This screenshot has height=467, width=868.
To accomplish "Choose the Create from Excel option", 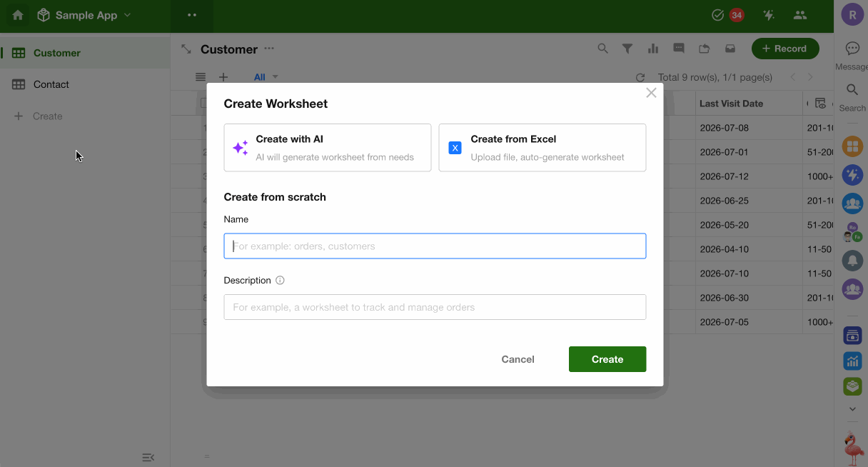I will (542, 148).
